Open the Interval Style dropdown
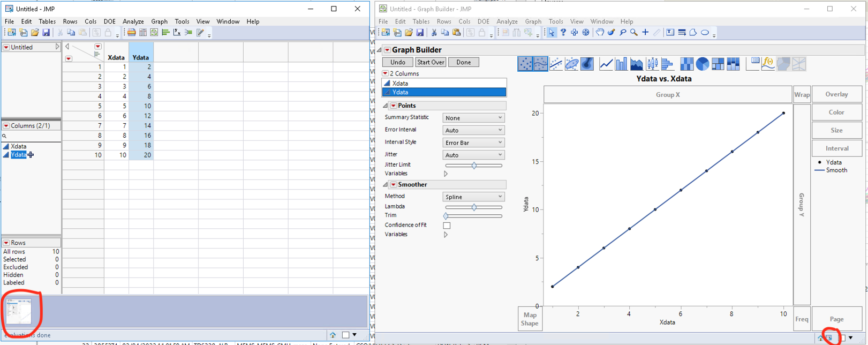 coord(474,142)
